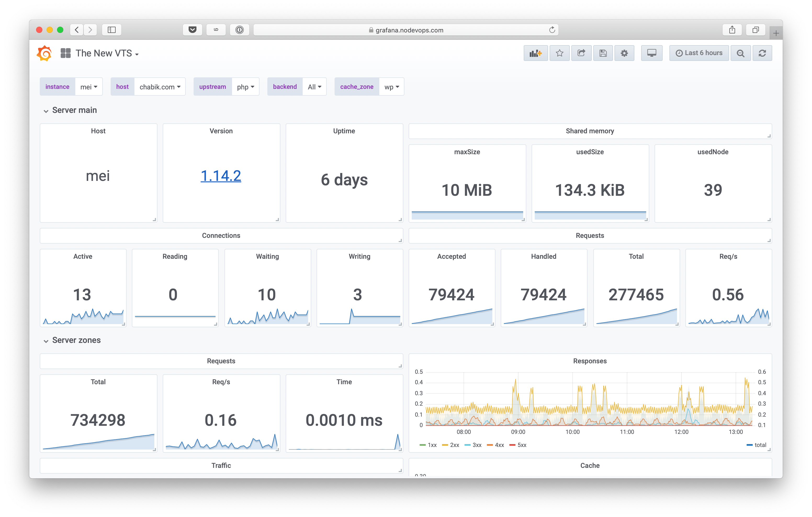
Task: Open the instance mei dropdown
Action: click(x=89, y=87)
